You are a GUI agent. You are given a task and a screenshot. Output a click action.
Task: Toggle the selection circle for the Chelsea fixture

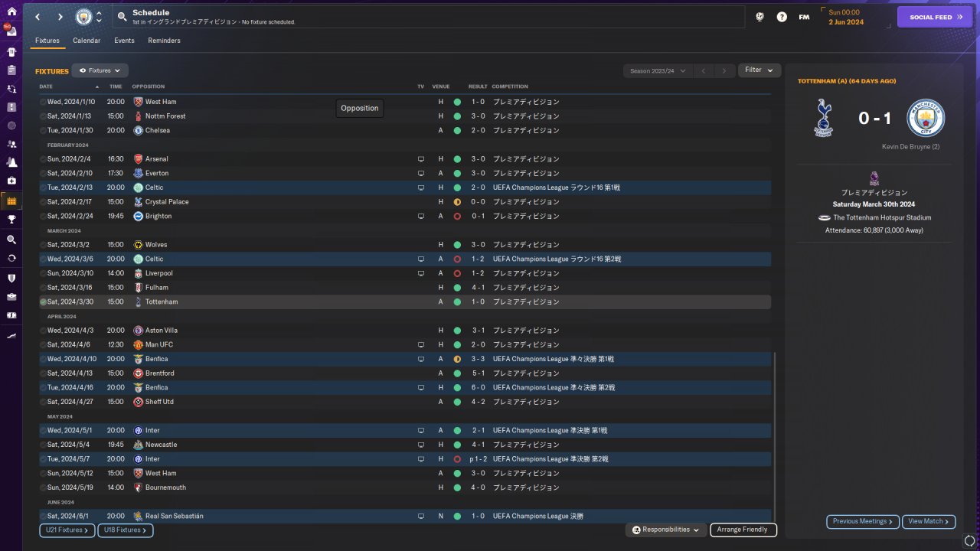coord(43,131)
